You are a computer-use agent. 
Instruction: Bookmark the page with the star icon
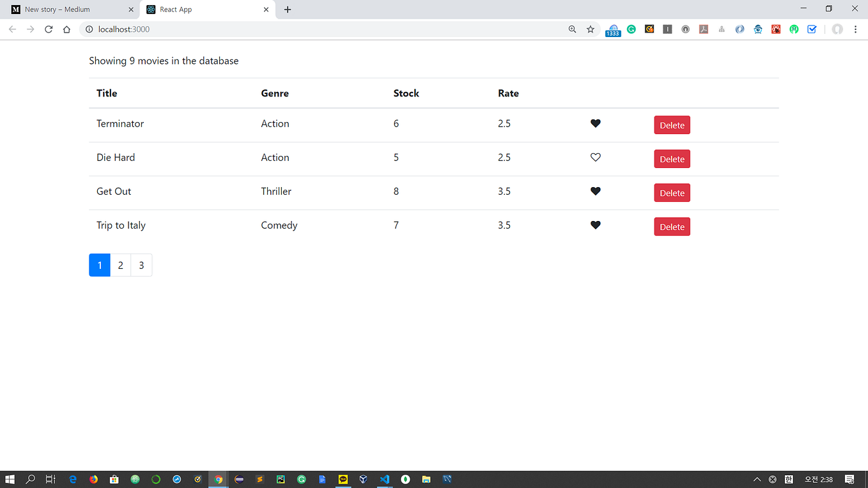tap(590, 29)
